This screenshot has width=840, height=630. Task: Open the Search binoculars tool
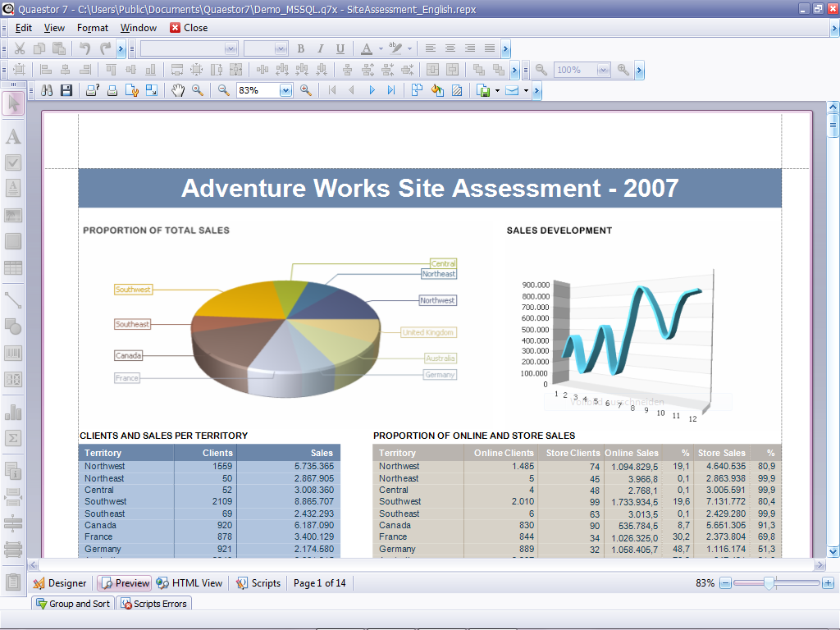click(47, 90)
